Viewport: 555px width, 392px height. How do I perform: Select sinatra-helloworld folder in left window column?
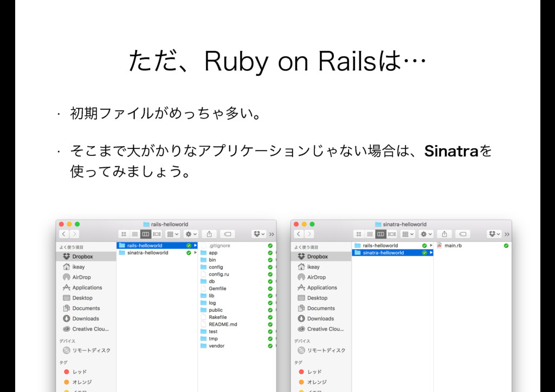(x=157, y=253)
